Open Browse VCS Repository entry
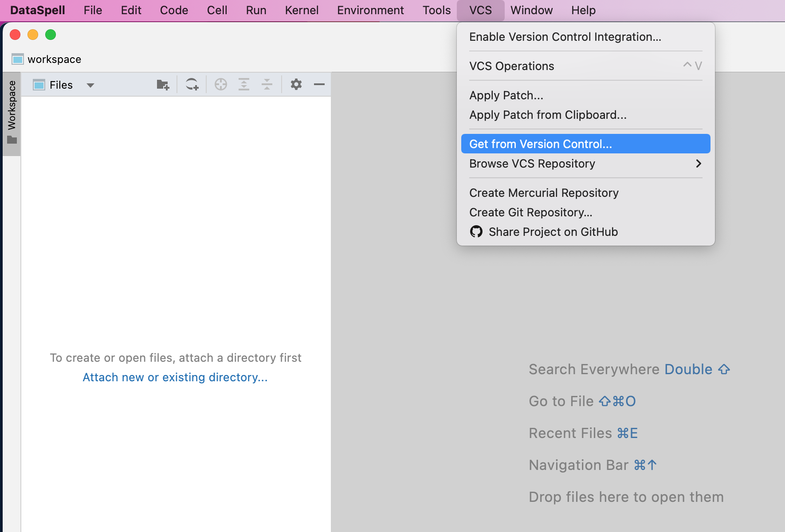Screen dimensions: 785x532 point(585,163)
